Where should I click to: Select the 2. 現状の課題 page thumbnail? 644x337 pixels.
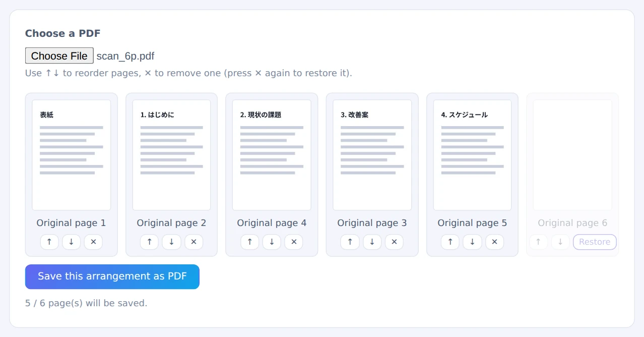[x=272, y=155]
